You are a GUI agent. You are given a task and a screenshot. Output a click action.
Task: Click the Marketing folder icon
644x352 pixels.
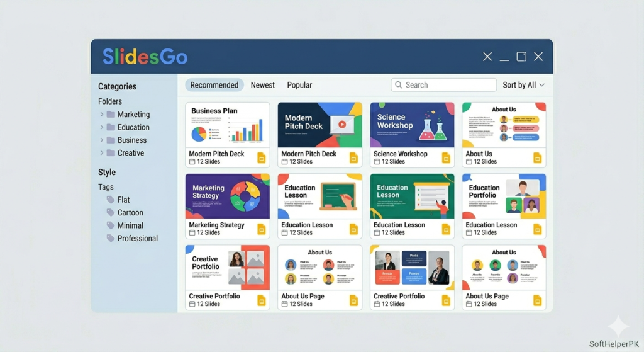pos(111,115)
